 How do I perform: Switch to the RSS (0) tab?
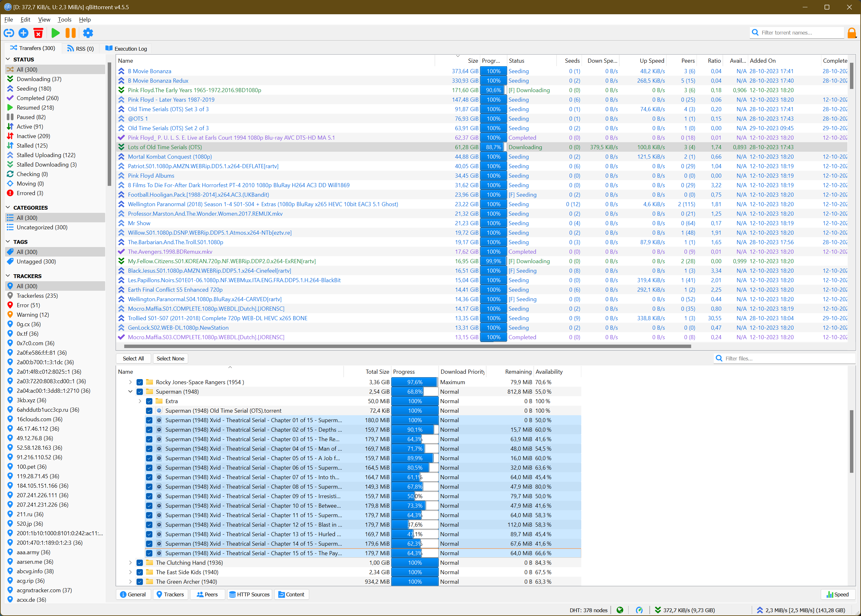click(x=80, y=48)
